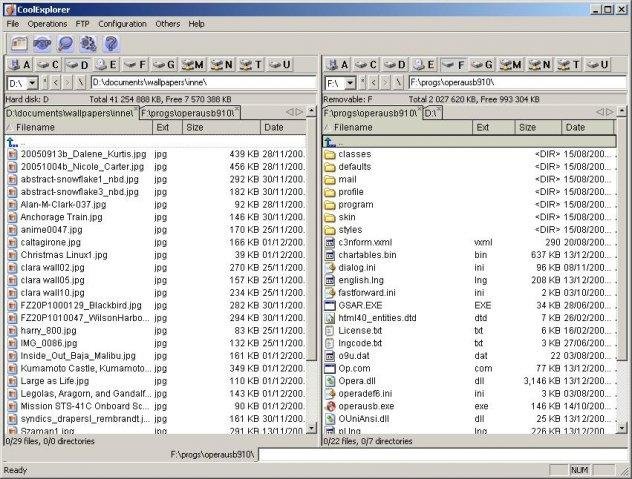The image size is (632, 479).
Task: Click the right panel '*' favorites button
Action: pos(363,83)
